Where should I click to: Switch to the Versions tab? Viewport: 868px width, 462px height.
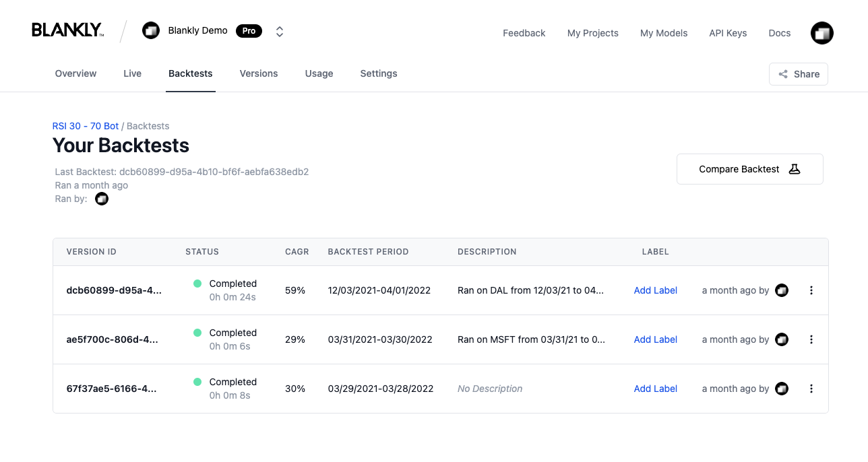(x=259, y=74)
